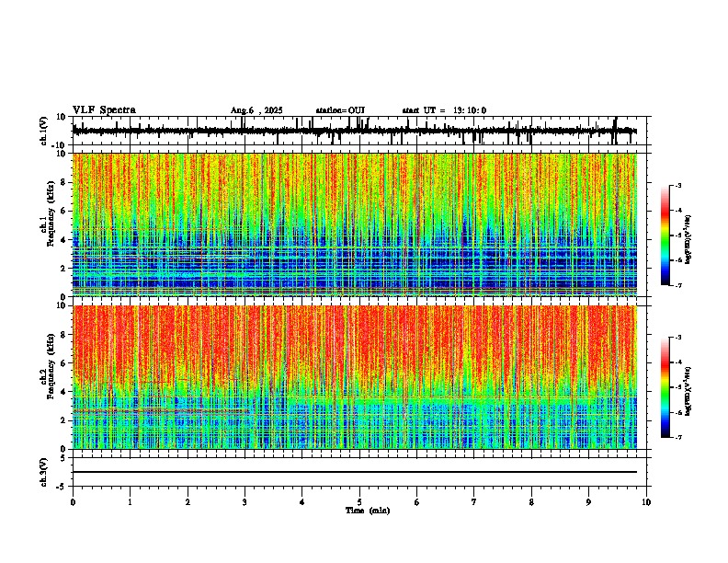
Task: Click the "VLF Spectra" plot title
Action: click(x=104, y=110)
